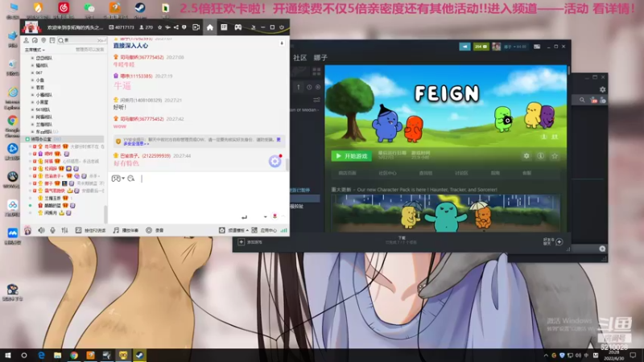
Task: Click the YY chat translate search icon
Action: coord(131,179)
